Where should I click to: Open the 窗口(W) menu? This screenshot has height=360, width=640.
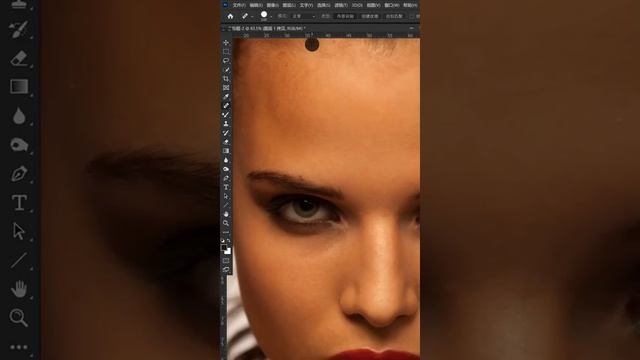tap(392, 5)
